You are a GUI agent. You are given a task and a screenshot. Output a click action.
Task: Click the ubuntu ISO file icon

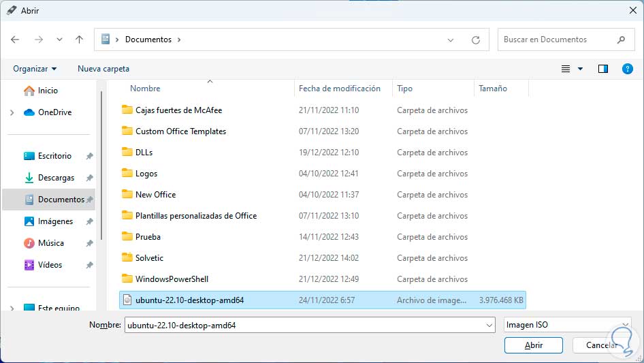[x=127, y=300]
